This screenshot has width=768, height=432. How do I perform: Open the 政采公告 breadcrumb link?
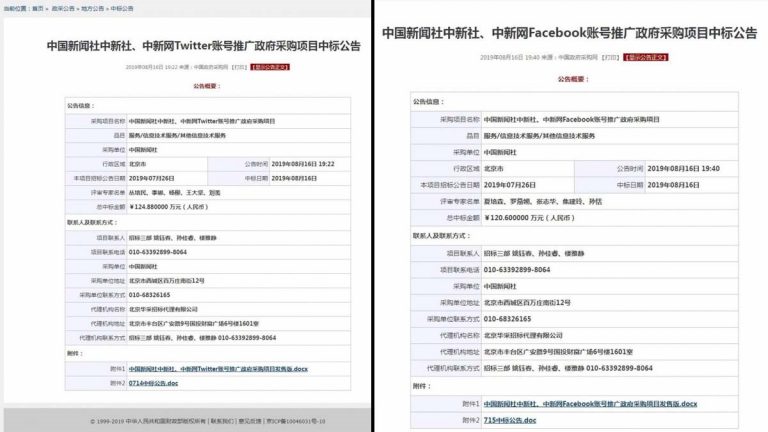tap(63, 8)
